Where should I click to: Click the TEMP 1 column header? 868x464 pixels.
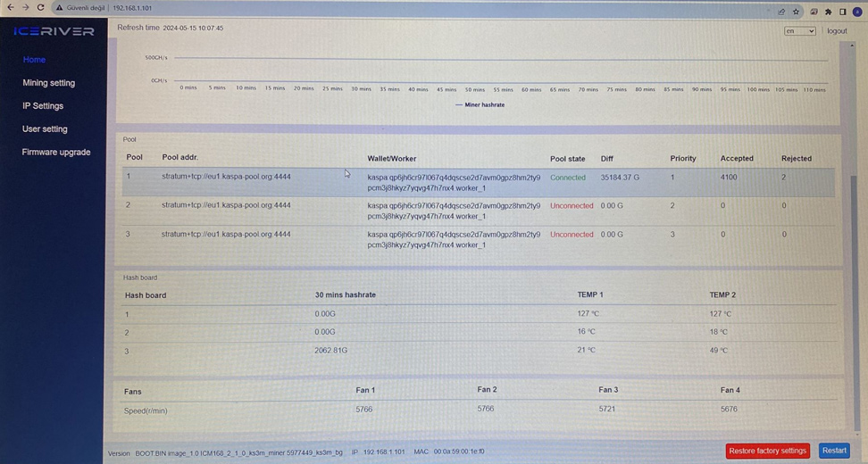coord(590,294)
